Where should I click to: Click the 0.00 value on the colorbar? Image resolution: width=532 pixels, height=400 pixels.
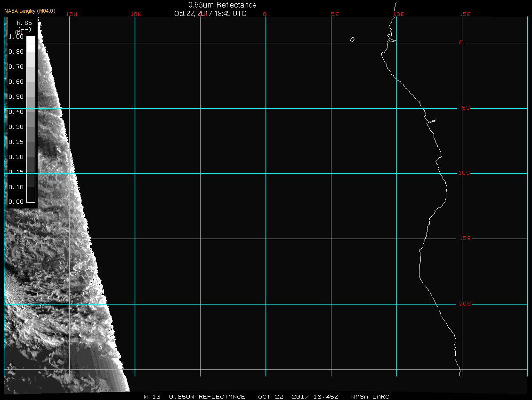[16, 202]
